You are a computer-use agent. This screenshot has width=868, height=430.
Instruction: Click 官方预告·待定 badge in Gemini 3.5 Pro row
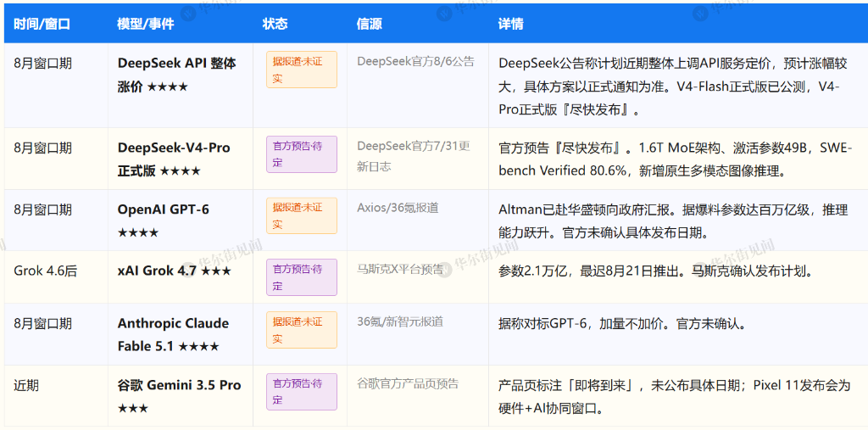(301, 391)
